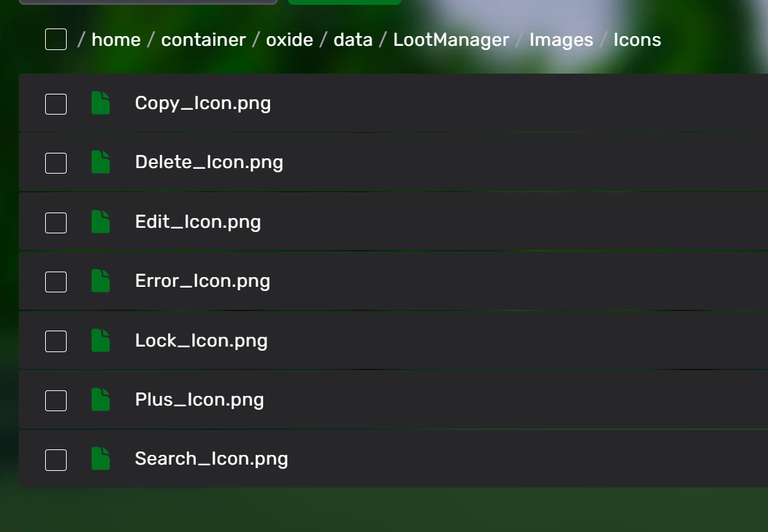Screen dimensions: 768x532
Task: Click the file icon beside Copy_Icon.png
Action: pos(101,103)
